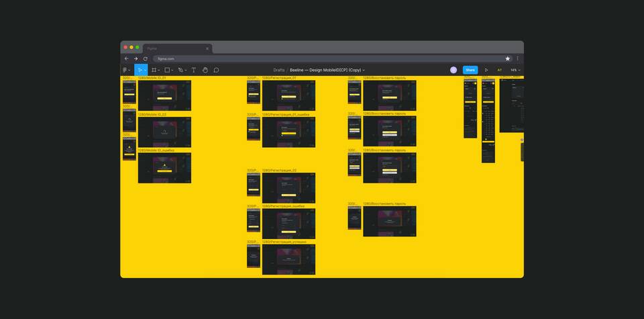
Task: Open the browser three-dot menu
Action: coord(517,58)
